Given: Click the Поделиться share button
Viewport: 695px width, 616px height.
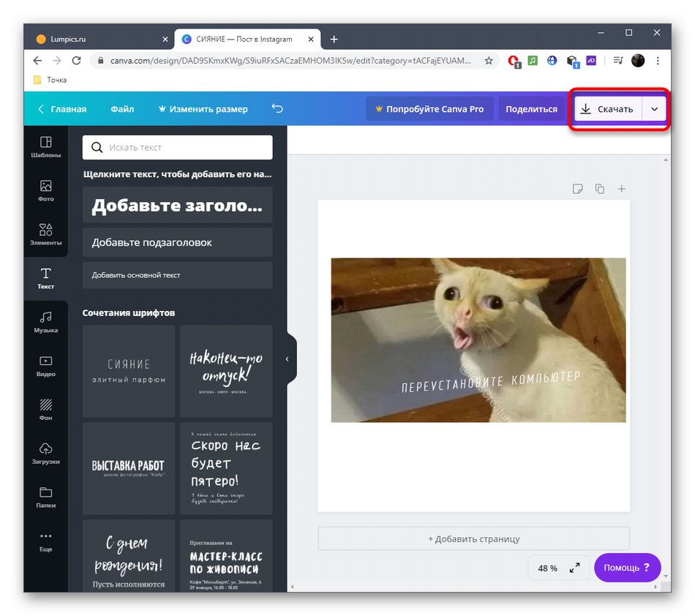Looking at the screenshot, I should tap(531, 109).
